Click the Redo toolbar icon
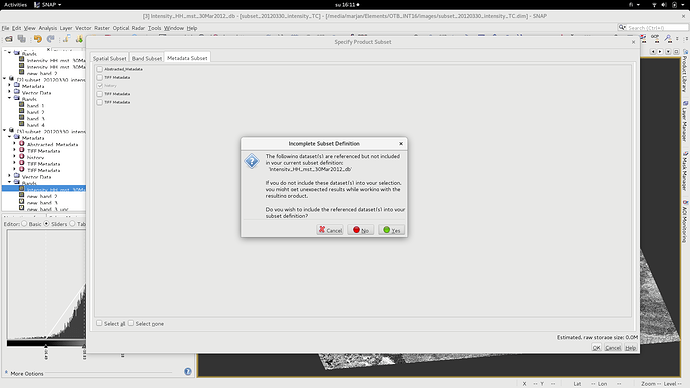This screenshot has height=388, width=690. (x=51, y=39)
